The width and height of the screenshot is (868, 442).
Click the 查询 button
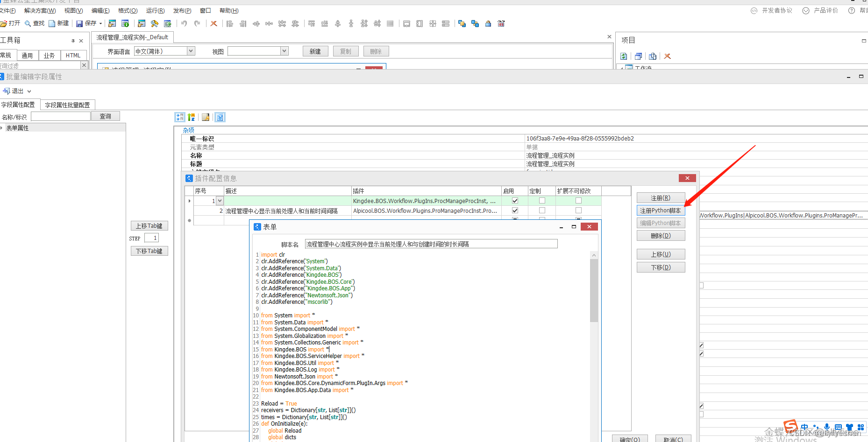[x=105, y=116]
